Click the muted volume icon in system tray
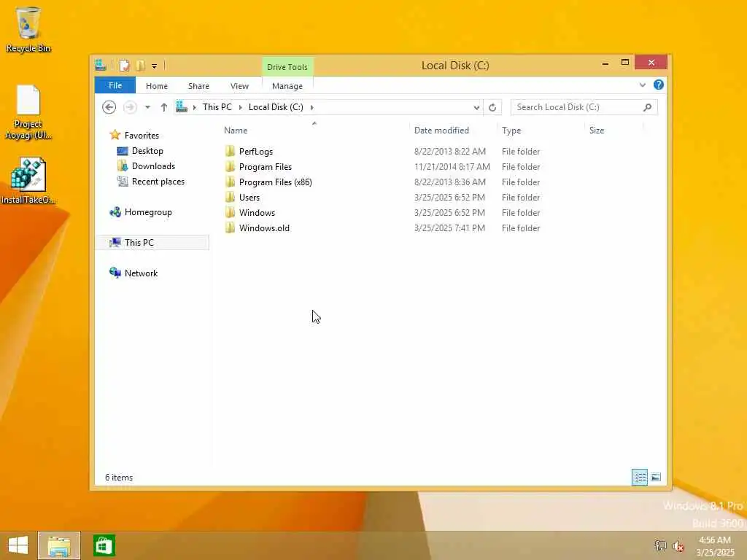 [x=678, y=546]
